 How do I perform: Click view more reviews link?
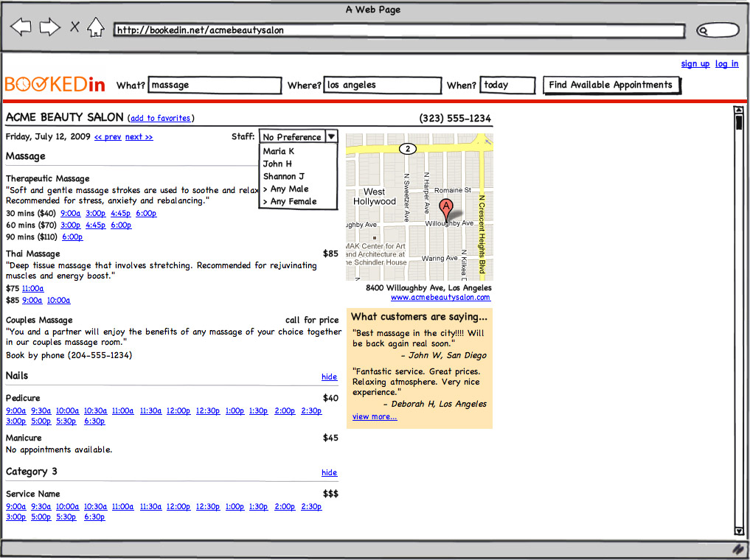tap(375, 416)
